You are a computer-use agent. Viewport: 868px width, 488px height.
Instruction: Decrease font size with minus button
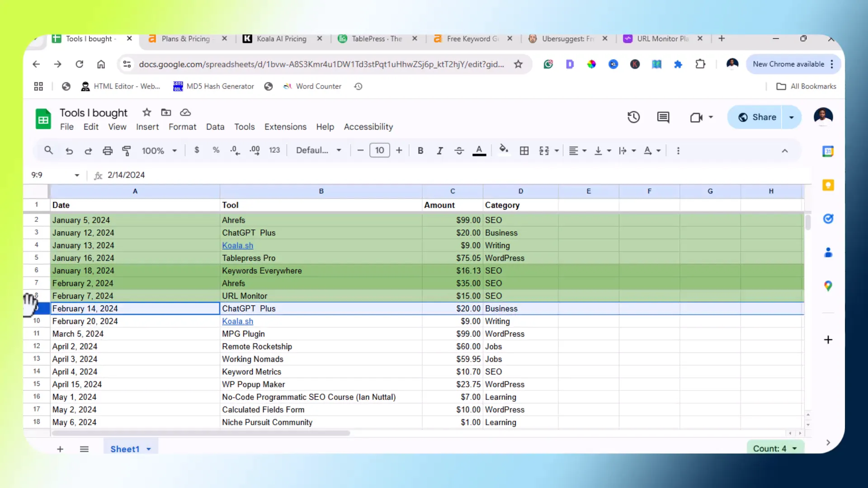pos(360,150)
